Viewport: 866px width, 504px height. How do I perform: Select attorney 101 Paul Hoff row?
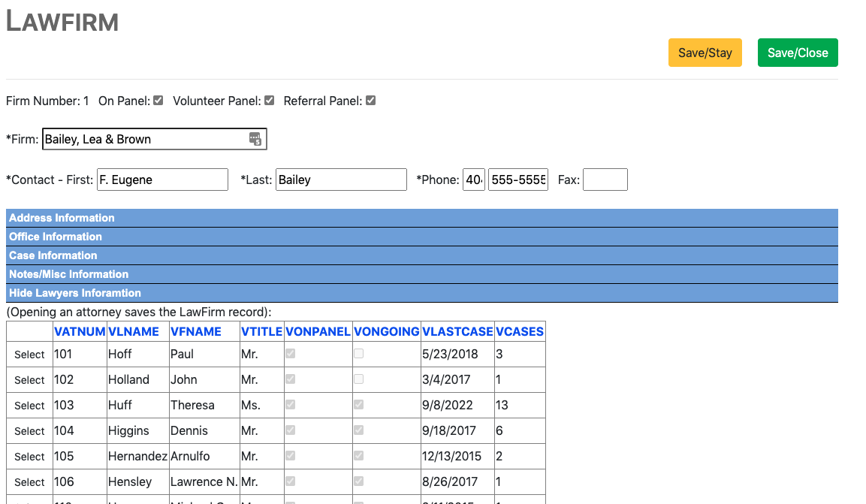pyautogui.click(x=30, y=355)
